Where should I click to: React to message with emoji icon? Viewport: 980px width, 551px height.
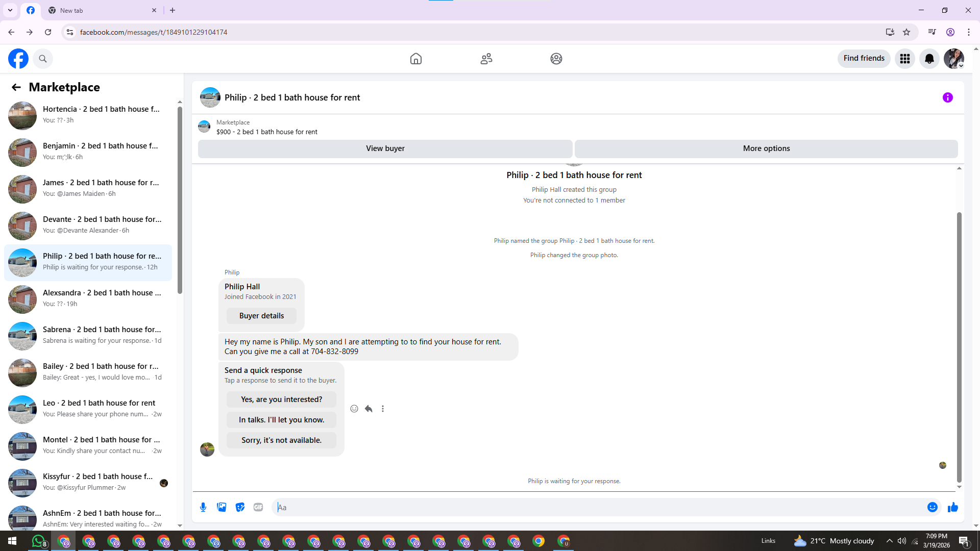coord(354,409)
